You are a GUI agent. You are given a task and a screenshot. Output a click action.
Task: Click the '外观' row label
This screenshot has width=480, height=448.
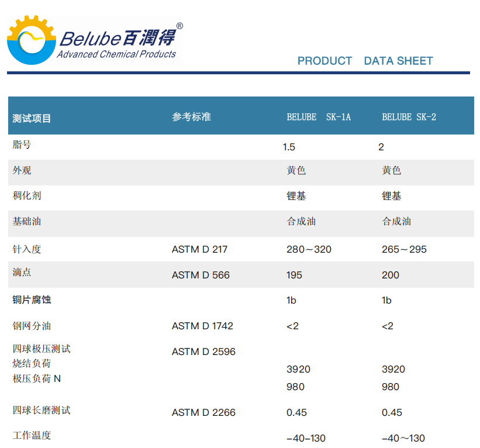click(x=22, y=170)
